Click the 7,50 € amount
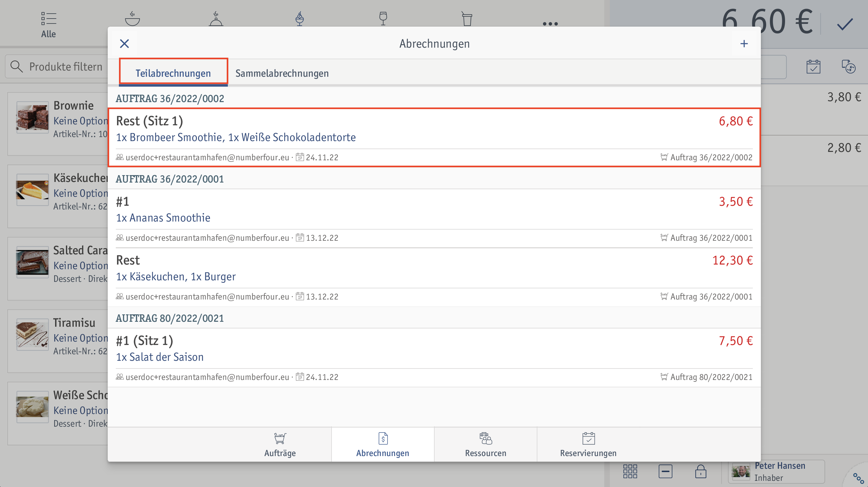 (x=736, y=341)
